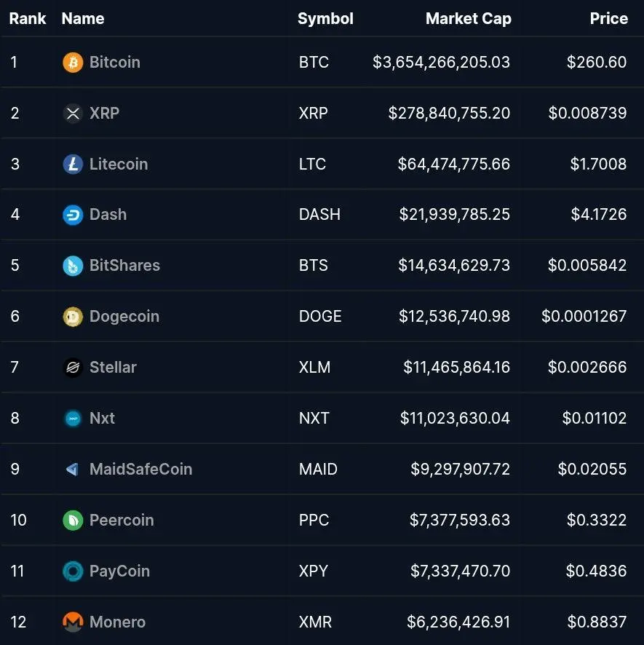Viewport: 644px width, 645px height.
Task: Click the Nxt logo icon
Action: pyautogui.click(x=73, y=419)
